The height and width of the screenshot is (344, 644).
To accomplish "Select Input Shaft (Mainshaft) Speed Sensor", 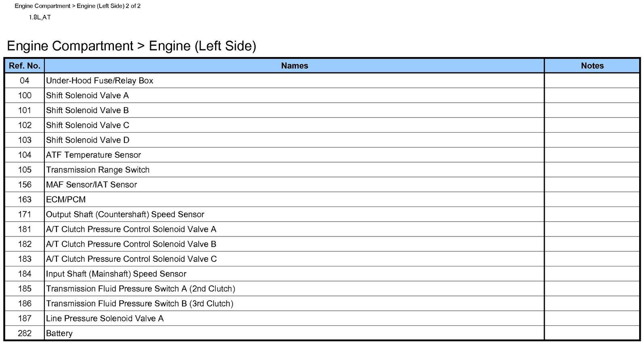I will [x=116, y=274].
